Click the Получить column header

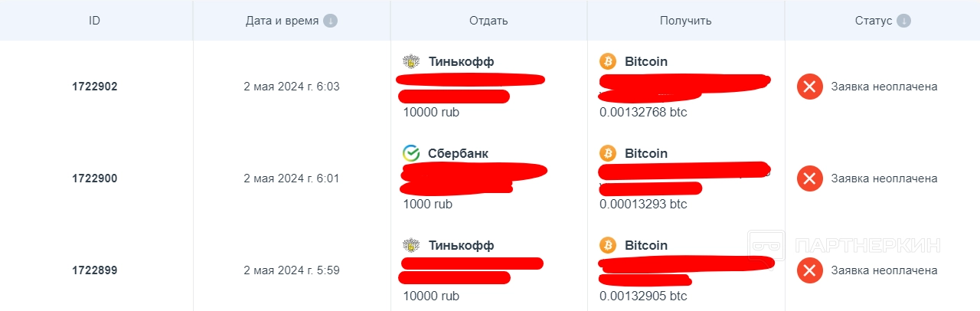[x=685, y=21]
